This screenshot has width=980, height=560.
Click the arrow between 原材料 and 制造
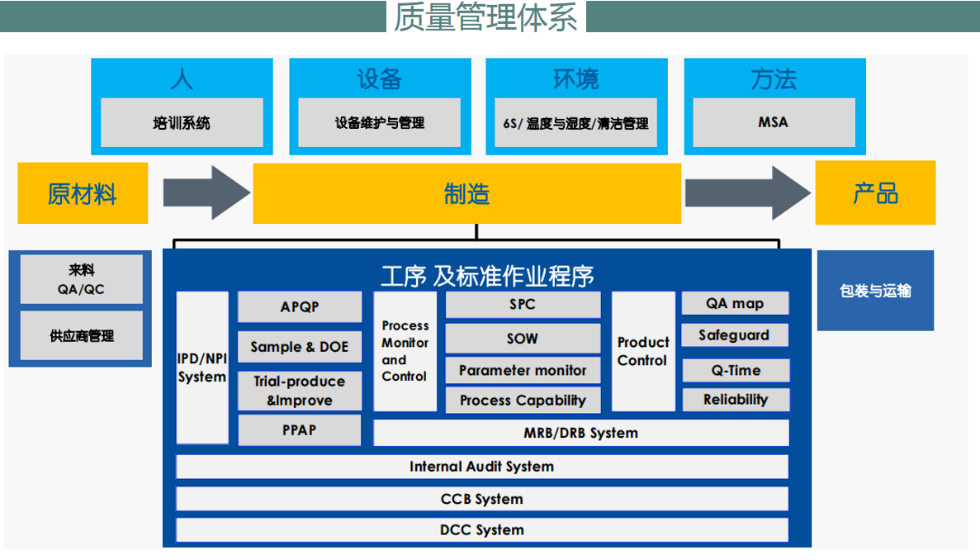206,192
